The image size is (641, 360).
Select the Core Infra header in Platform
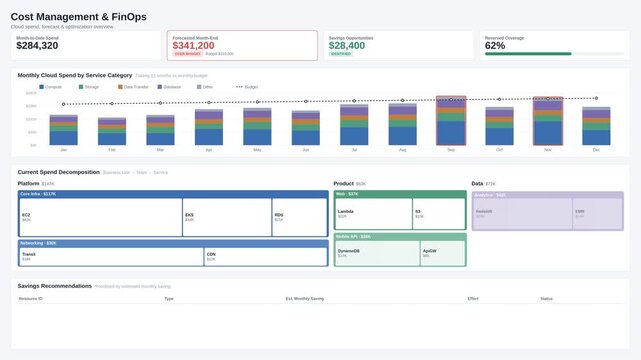(173, 194)
